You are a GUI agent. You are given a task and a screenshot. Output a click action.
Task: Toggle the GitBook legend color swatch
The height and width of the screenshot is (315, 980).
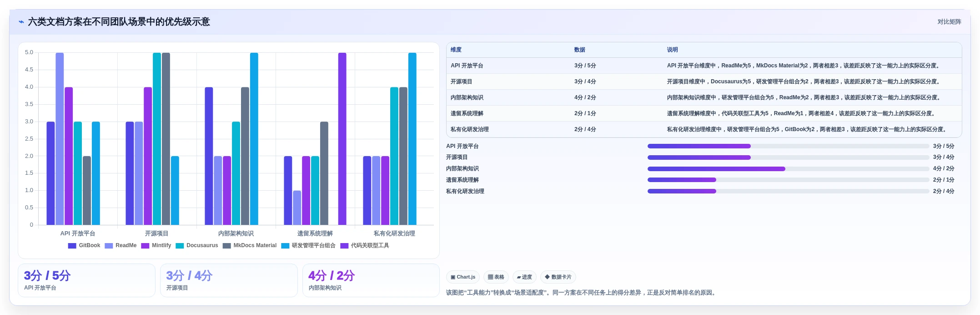click(x=72, y=246)
